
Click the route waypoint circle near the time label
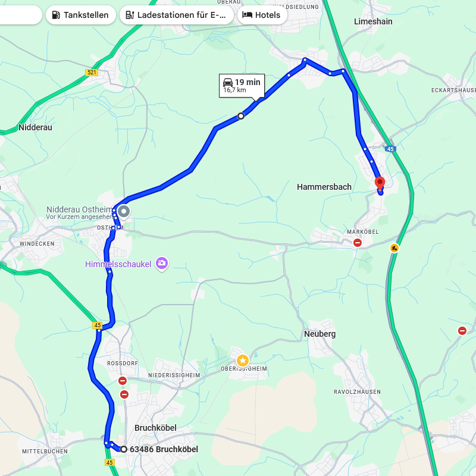(x=241, y=115)
